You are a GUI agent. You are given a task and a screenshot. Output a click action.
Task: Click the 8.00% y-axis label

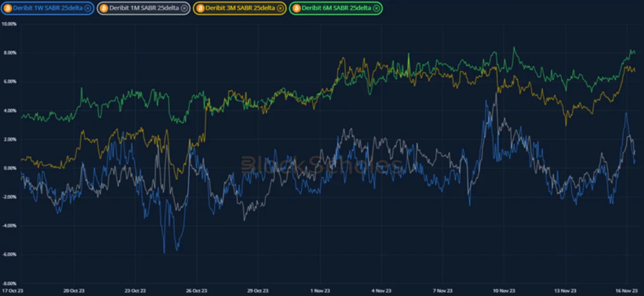pos(10,52)
